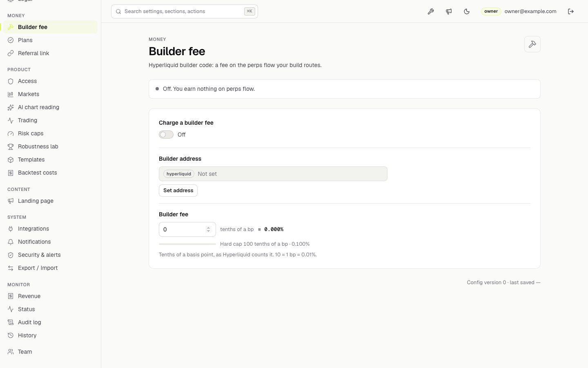Click the gauge icon next to Risk caps
Viewport: 588px width, 368px height.
pyautogui.click(x=11, y=133)
